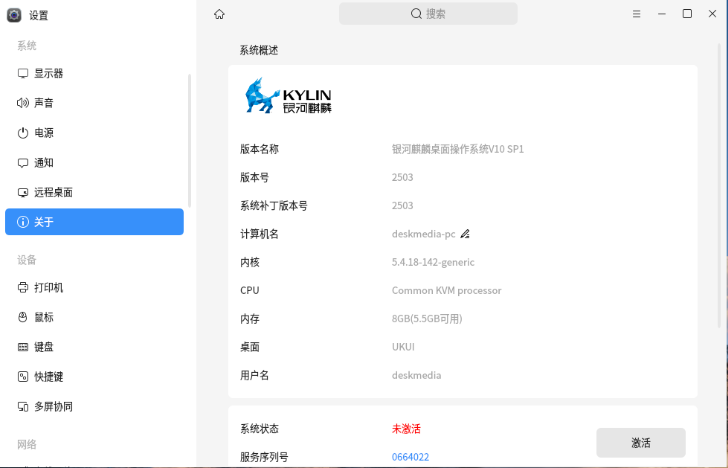Go to 鼠标 settings
The height and width of the screenshot is (468, 728).
[x=94, y=317]
